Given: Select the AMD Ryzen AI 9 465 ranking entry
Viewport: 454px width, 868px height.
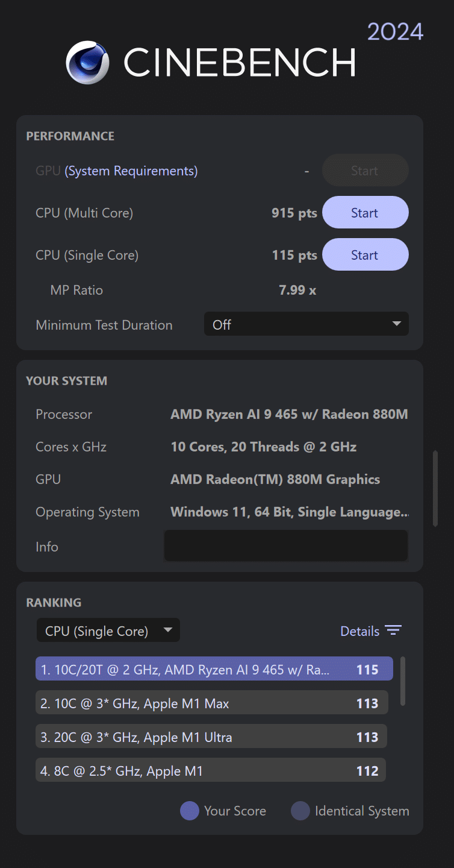Looking at the screenshot, I should (x=214, y=669).
